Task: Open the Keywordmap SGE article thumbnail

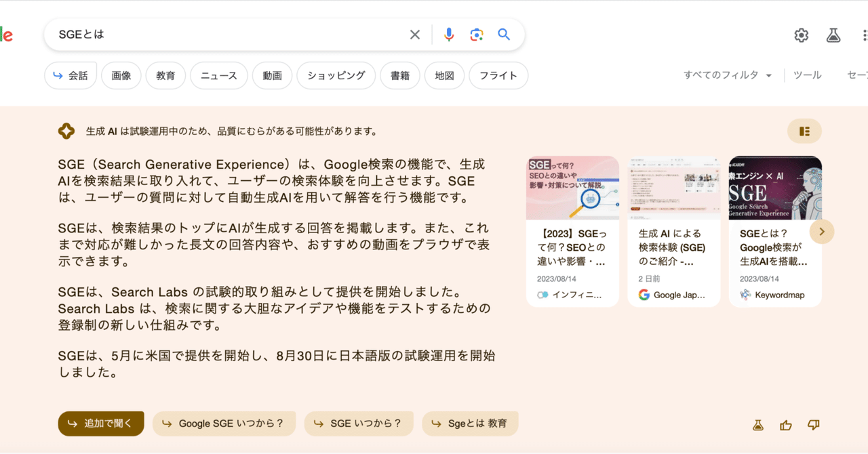Action: point(775,188)
